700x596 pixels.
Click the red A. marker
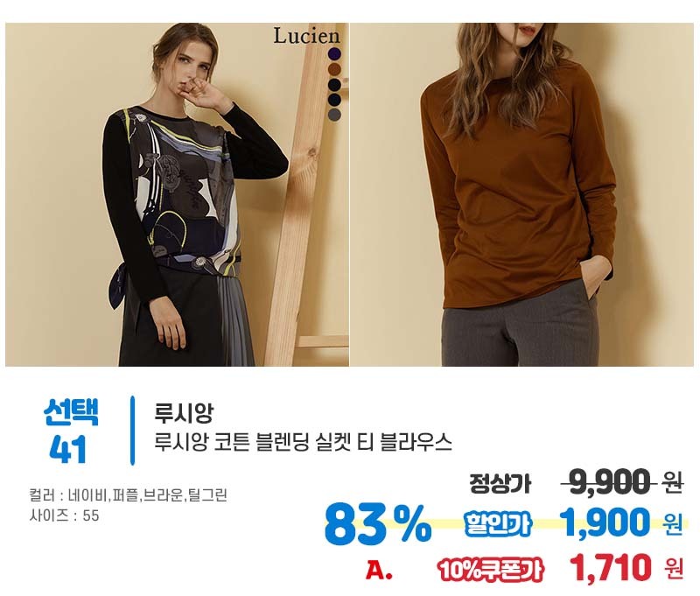pos(380,570)
